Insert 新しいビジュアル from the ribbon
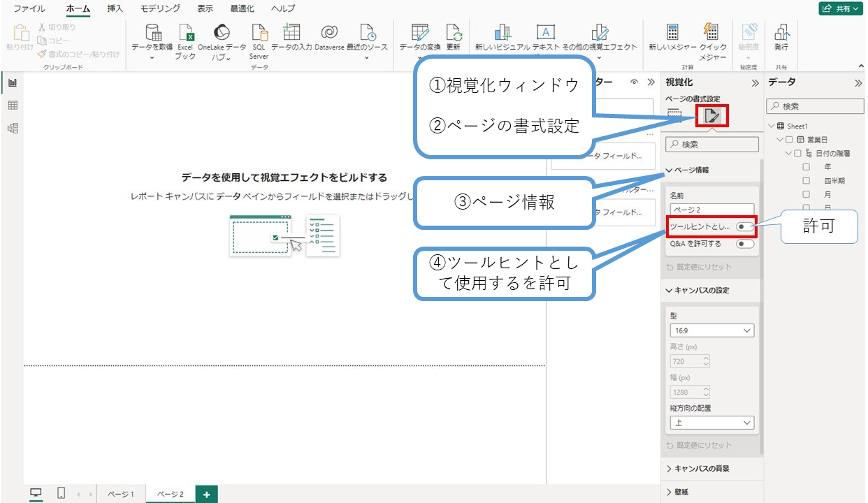 click(502, 34)
